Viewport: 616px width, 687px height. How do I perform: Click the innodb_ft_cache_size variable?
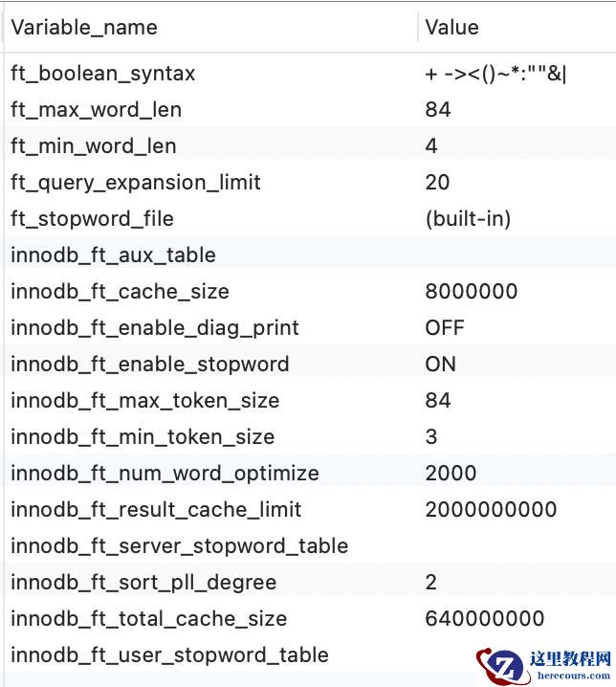click(x=120, y=292)
